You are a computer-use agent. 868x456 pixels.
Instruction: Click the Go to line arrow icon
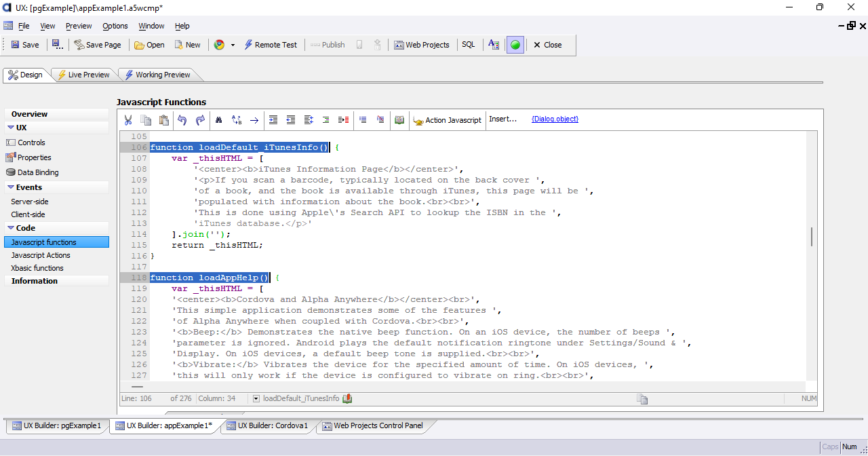[254, 120]
